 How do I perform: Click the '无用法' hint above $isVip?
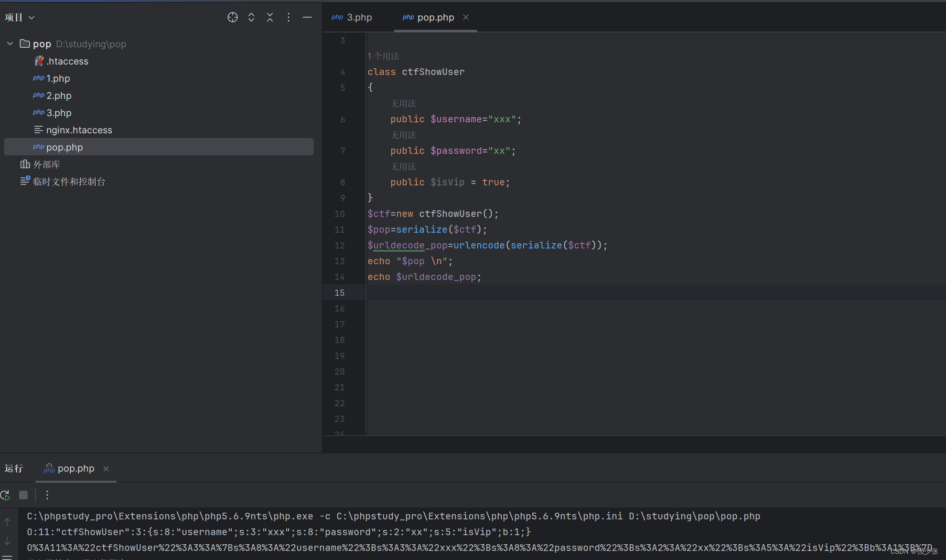403,166
